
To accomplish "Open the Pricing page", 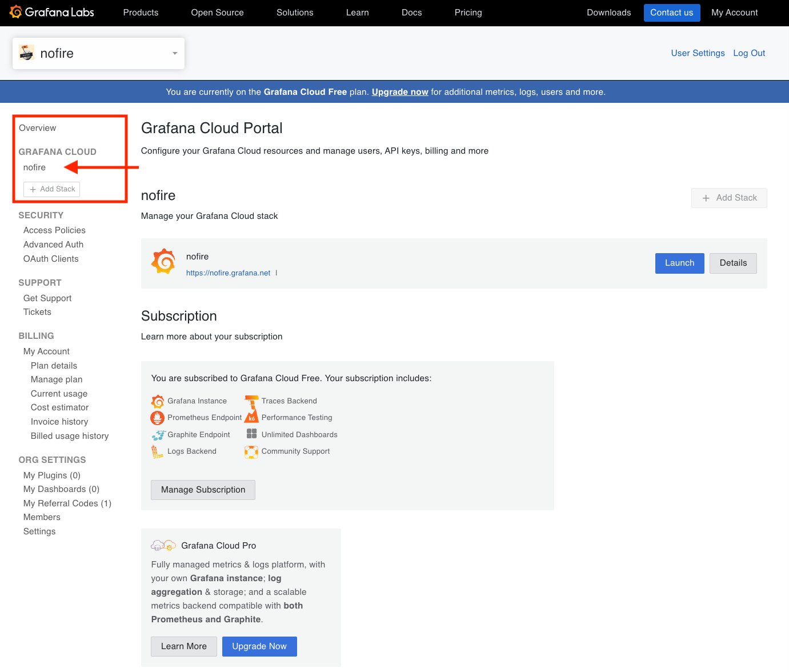I will click(468, 13).
